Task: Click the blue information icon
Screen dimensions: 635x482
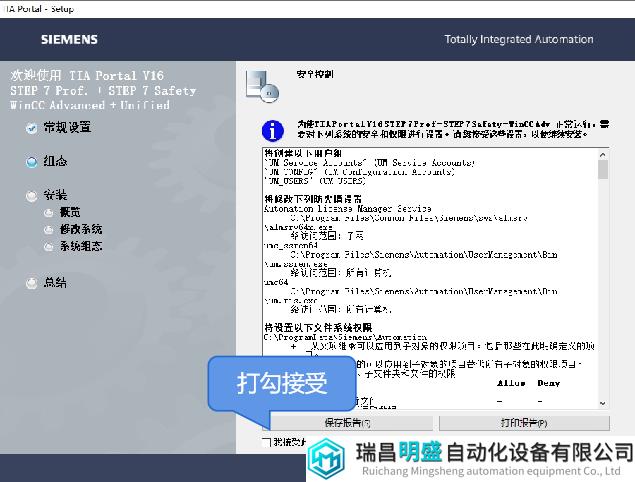Action: [273, 130]
